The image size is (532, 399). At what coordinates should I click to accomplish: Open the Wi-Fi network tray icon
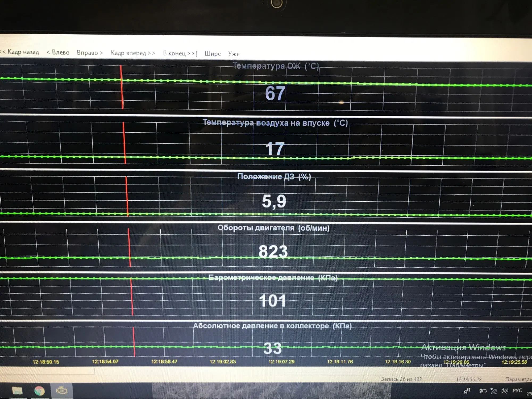point(494,391)
